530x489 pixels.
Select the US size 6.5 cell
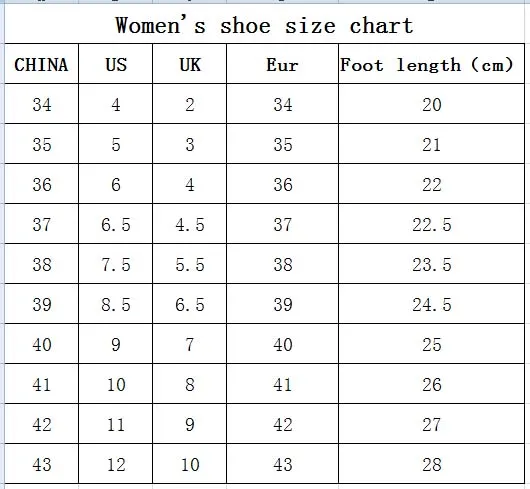point(116,224)
